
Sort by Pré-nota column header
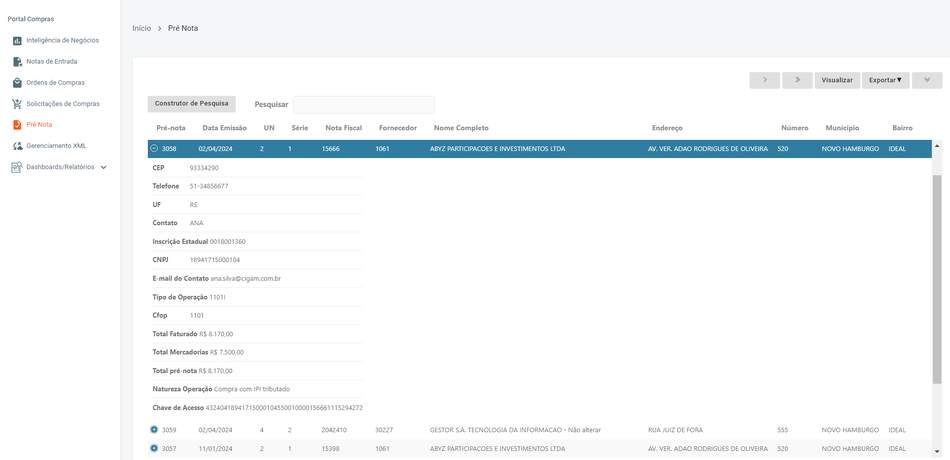(x=171, y=128)
